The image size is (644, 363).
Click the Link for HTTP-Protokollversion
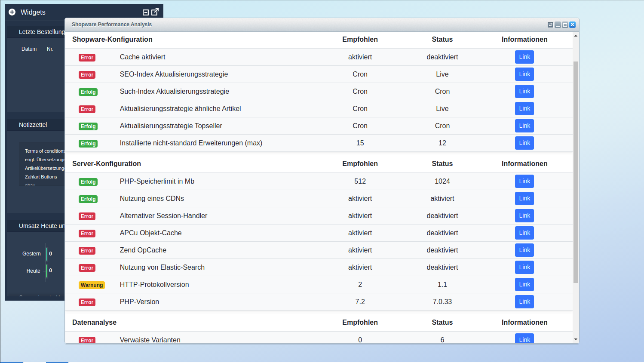[x=524, y=285]
